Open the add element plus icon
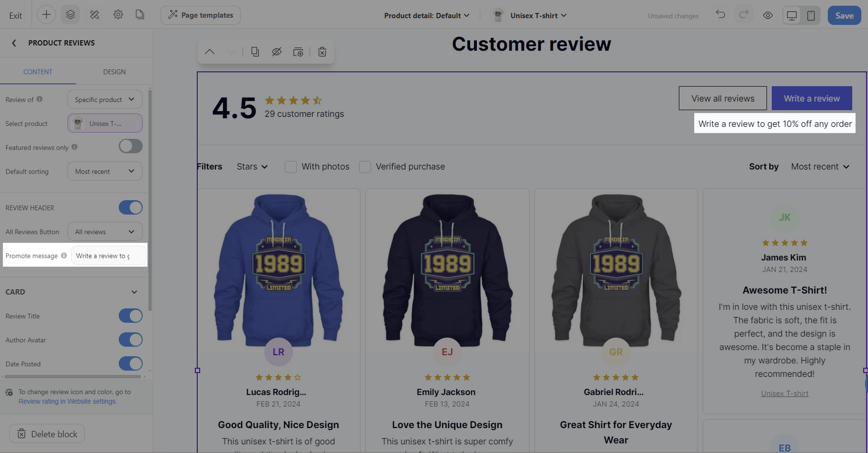The image size is (868, 453). [47, 15]
